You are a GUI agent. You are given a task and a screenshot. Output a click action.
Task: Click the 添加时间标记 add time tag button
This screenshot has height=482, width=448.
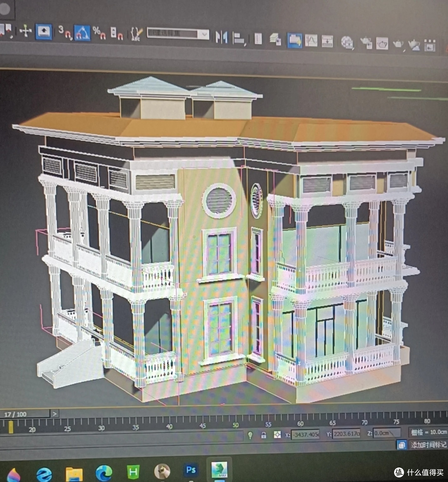pos(429,445)
